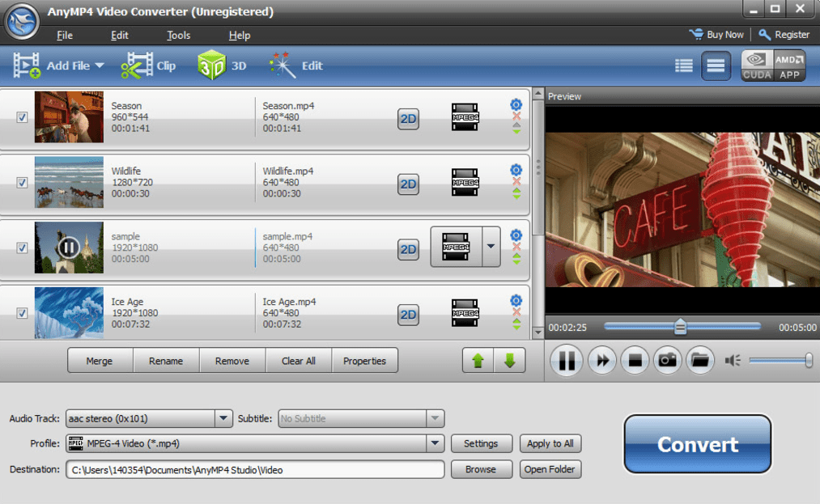
Task: Expand the Add File dropdown arrow
Action: (x=100, y=66)
